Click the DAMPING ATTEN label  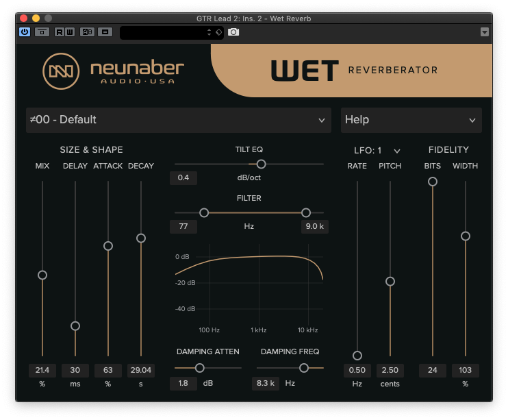(x=208, y=351)
